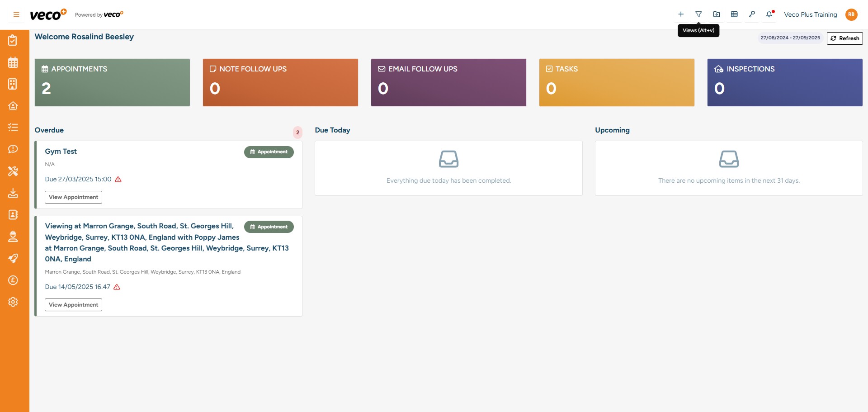Open settings gear in the sidebar
Viewport: 868px width, 412px height.
click(x=13, y=302)
